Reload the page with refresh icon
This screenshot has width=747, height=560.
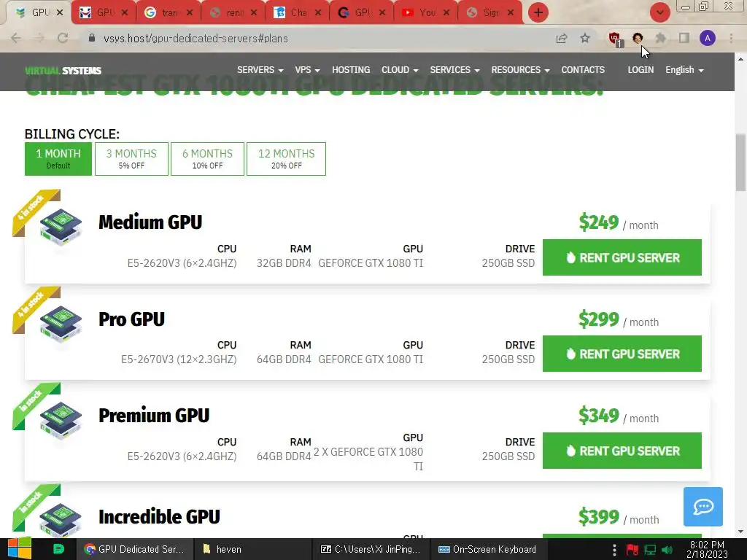(63, 38)
